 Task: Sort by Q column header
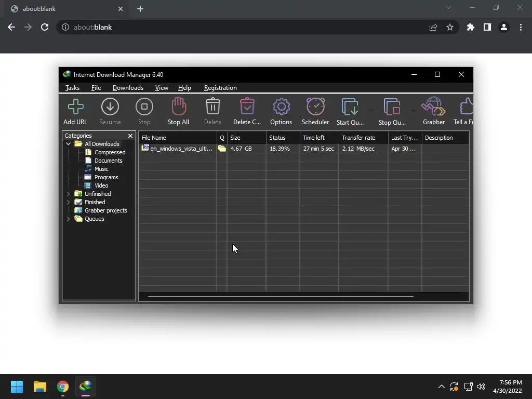pos(222,138)
